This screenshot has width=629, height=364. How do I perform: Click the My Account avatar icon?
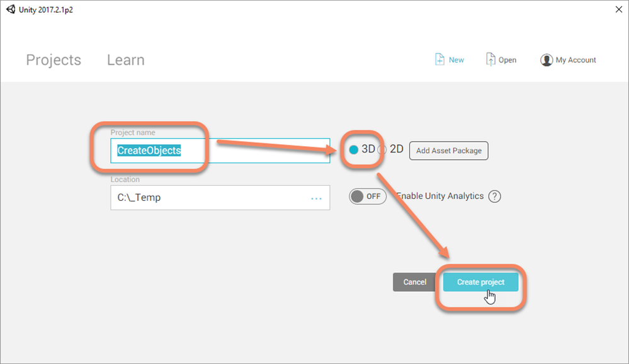[546, 60]
